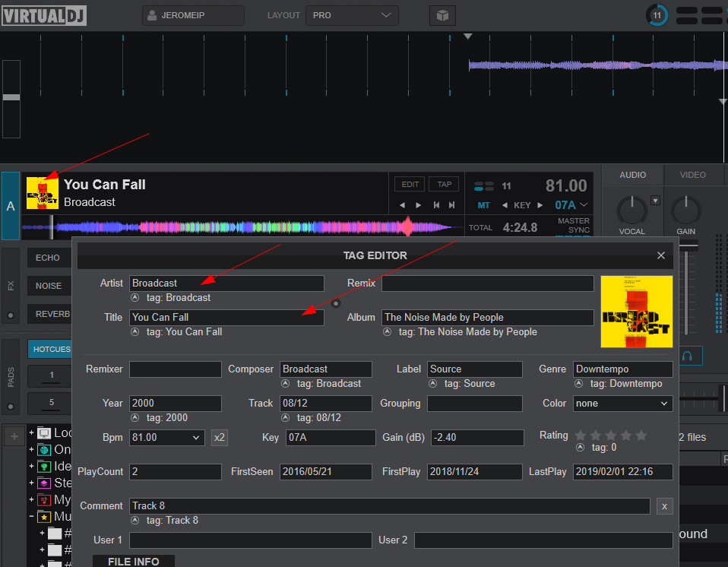
Task: Set rating to fourth star
Action: coord(626,436)
